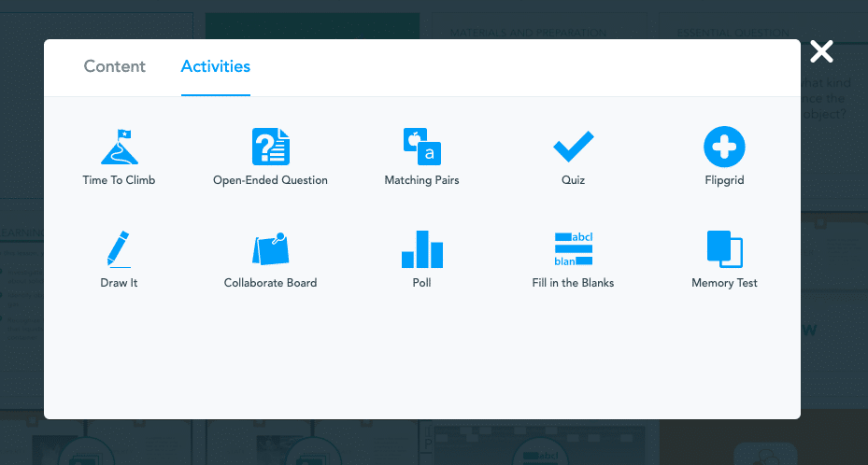
Task: Close the activities dialog with the X
Action: [x=821, y=52]
